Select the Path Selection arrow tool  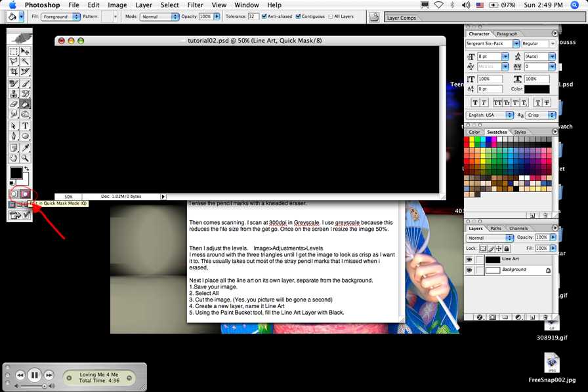14,126
